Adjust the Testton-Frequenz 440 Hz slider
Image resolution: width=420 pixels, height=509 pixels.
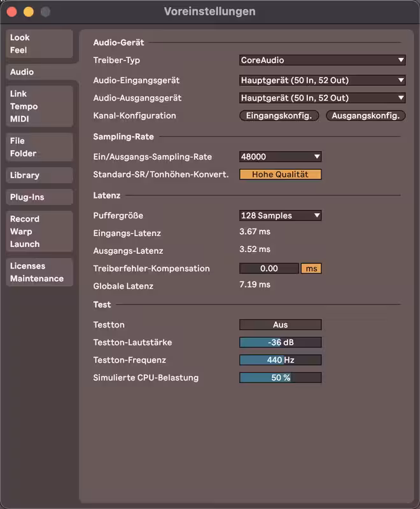click(x=281, y=360)
